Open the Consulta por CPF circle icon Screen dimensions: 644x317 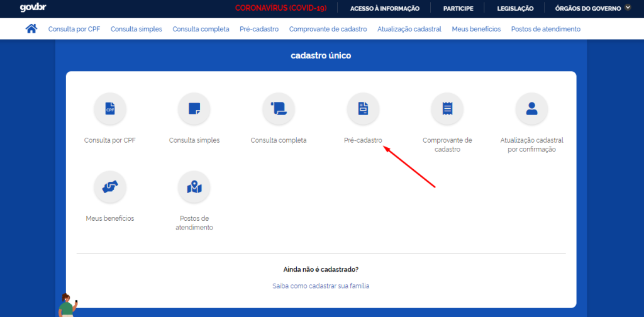coord(110,109)
